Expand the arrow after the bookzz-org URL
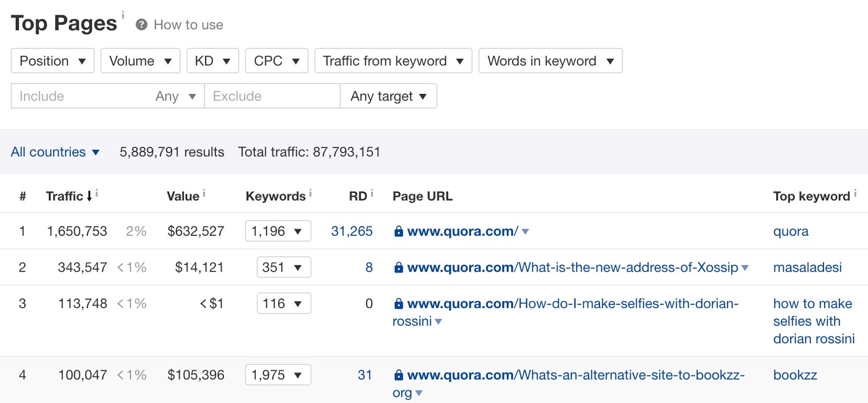868x403 pixels. [x=418, y=393]
